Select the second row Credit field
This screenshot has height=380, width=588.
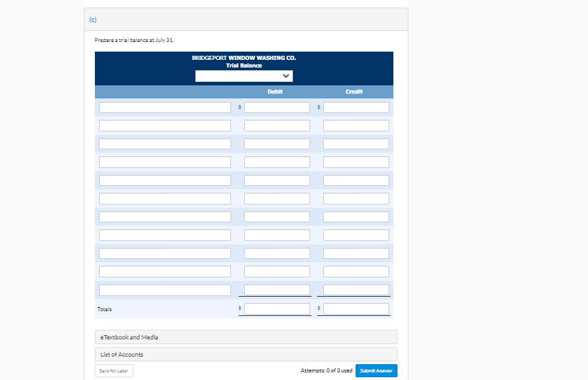point(356,125)
